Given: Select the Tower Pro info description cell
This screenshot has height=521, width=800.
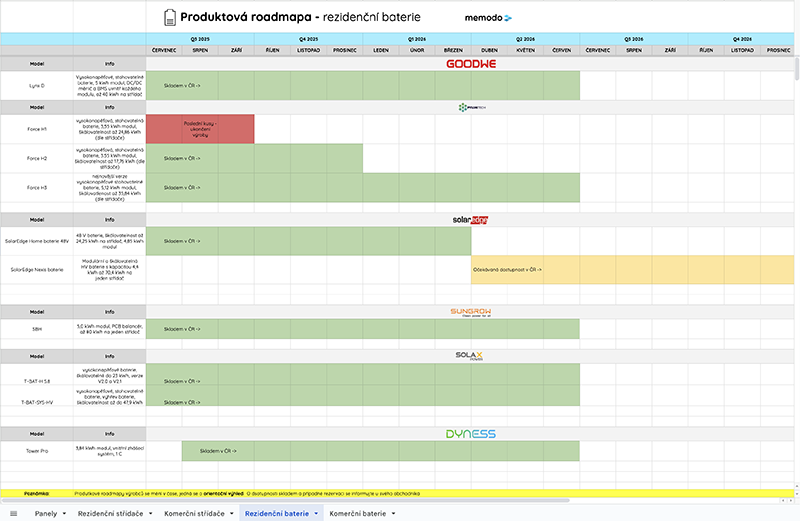Looking at the screenshot, I should [x=110, y=451].
